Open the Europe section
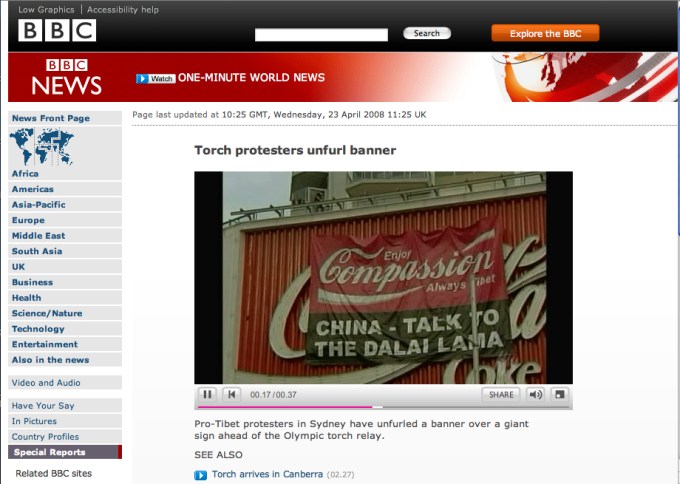Viewport: 680px width, 484px height. coord(65,220)
